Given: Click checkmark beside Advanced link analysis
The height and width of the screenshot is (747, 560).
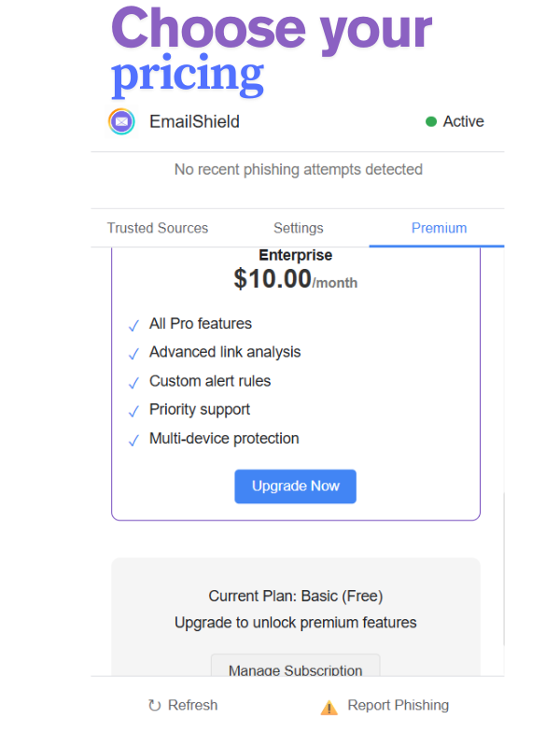Looking at the screenshot, I should [133, 354].
